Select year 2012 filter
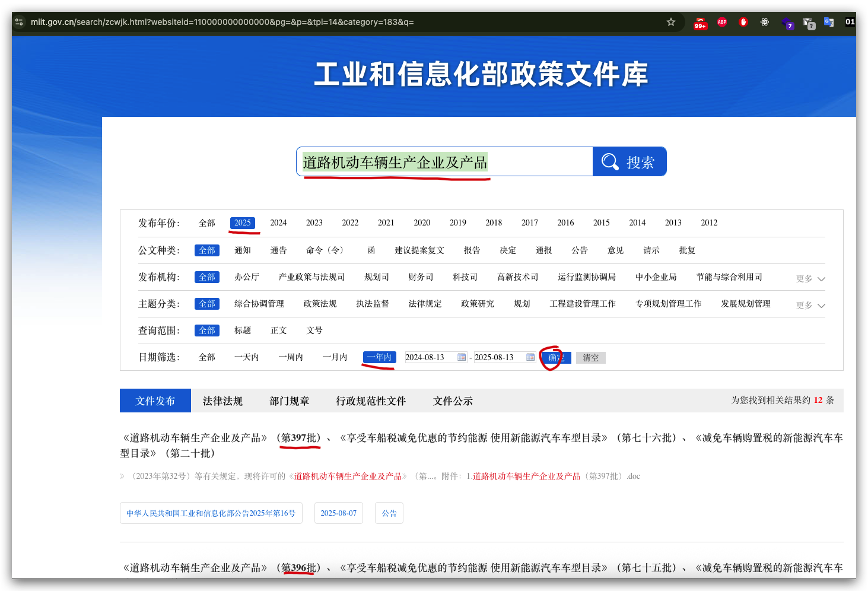This screenshot has width=868, height=591. (x=709, y=223)
